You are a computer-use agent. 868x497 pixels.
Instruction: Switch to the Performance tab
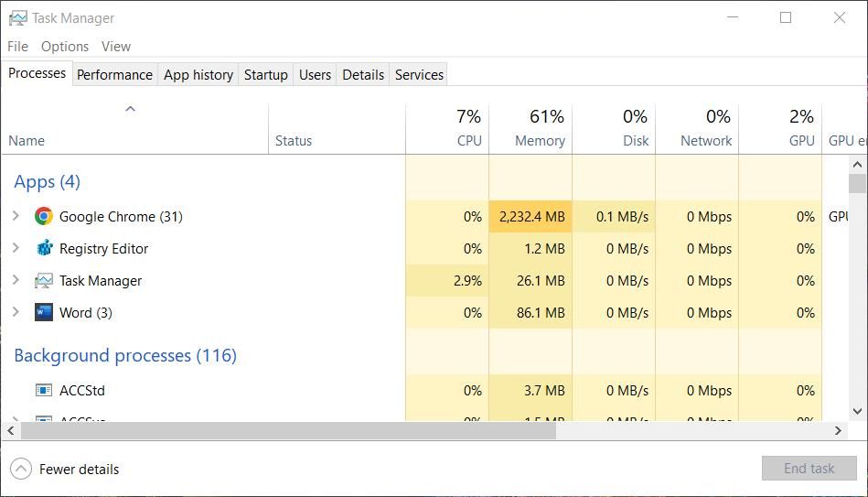pyautogui.click(x=114, y=75)
